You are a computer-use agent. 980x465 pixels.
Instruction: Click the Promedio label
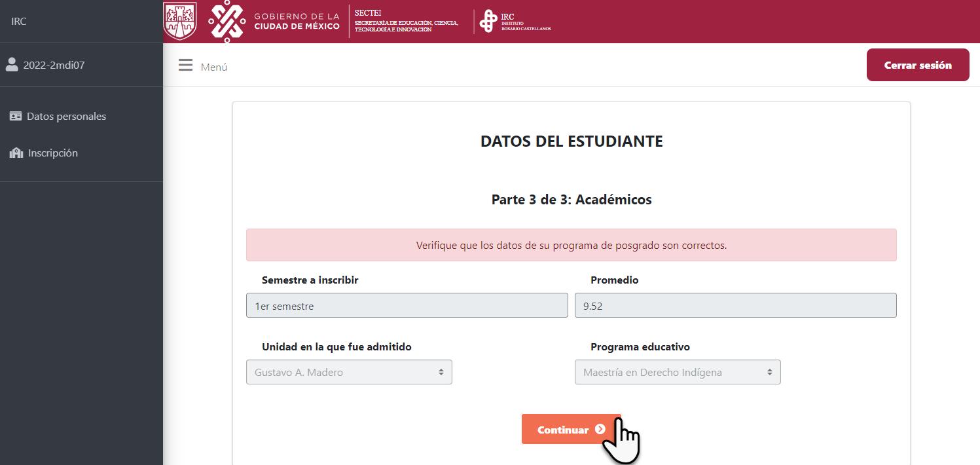[615, 280]
